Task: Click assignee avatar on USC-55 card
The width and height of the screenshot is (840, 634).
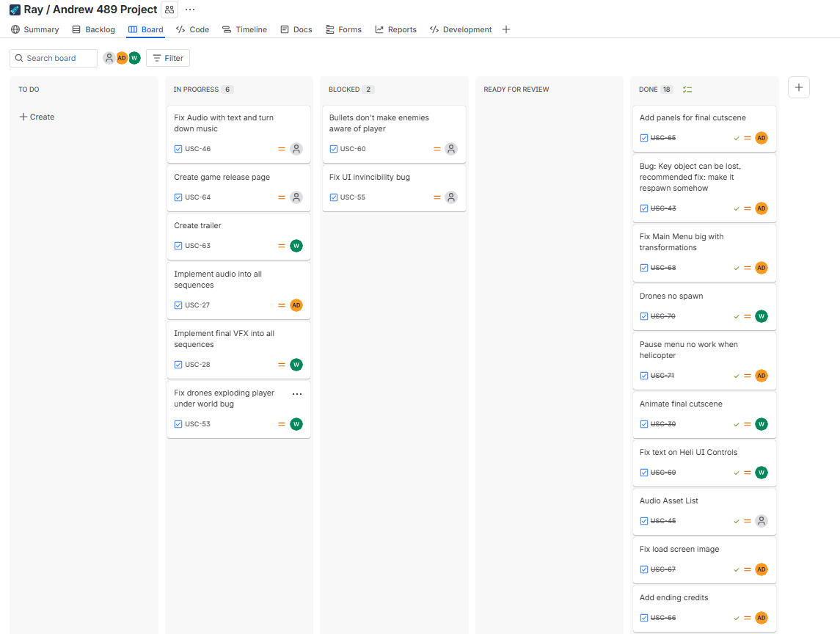Action: 451,197
